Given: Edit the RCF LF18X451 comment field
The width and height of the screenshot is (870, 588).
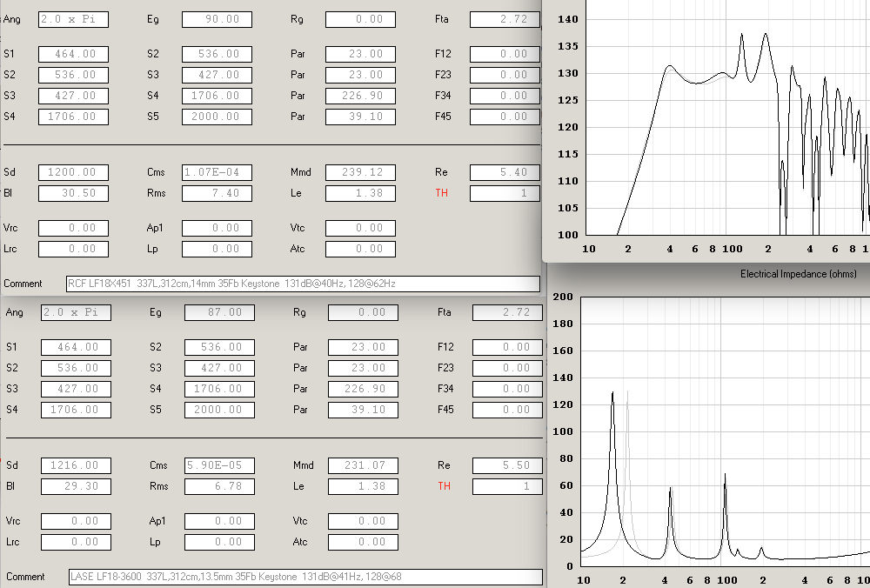Looking at the screenshot, I should pyautogui.click(x=303, y=284).
